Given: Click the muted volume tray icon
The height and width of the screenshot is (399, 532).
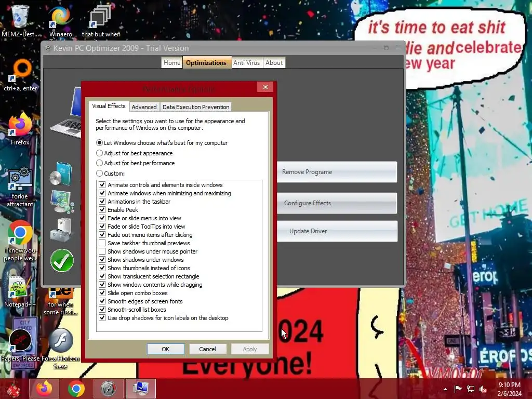Looking at the screenshot, I should click(483, 389).
